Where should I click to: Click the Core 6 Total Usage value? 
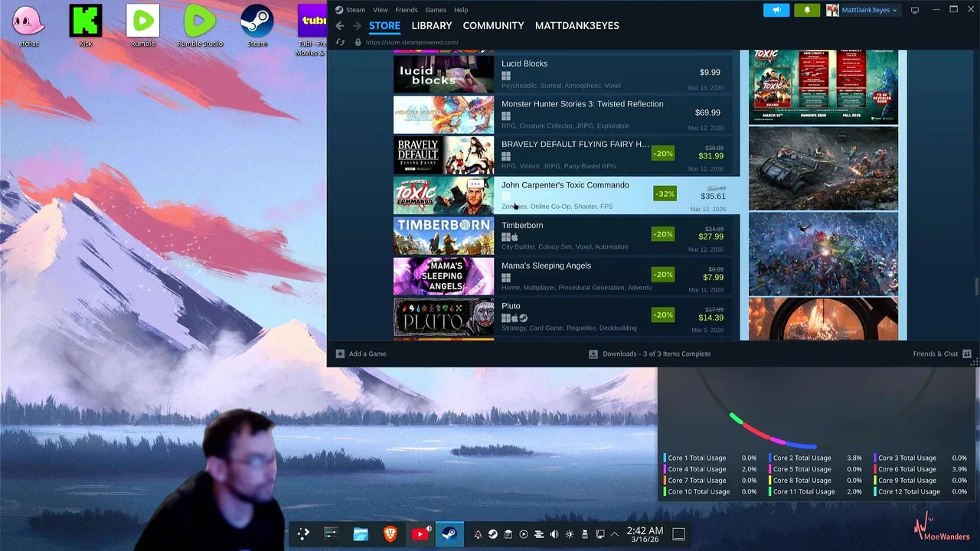tap(959, 469)
